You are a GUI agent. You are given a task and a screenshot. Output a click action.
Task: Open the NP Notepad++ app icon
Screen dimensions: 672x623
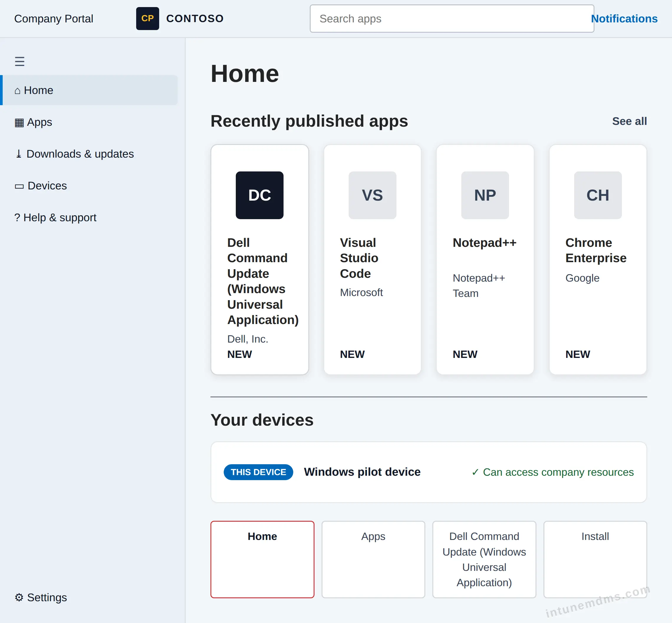click(x=485, y=195)
